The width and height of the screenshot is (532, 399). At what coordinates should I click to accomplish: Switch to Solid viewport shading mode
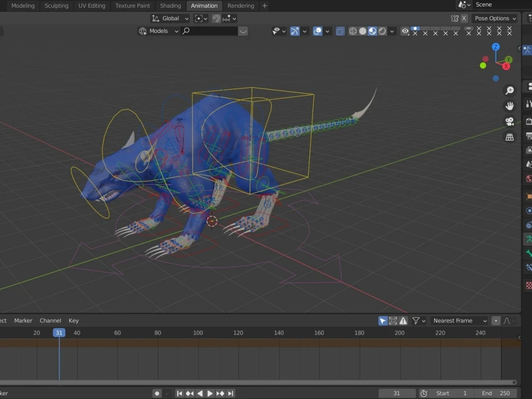tap(362, 31)
